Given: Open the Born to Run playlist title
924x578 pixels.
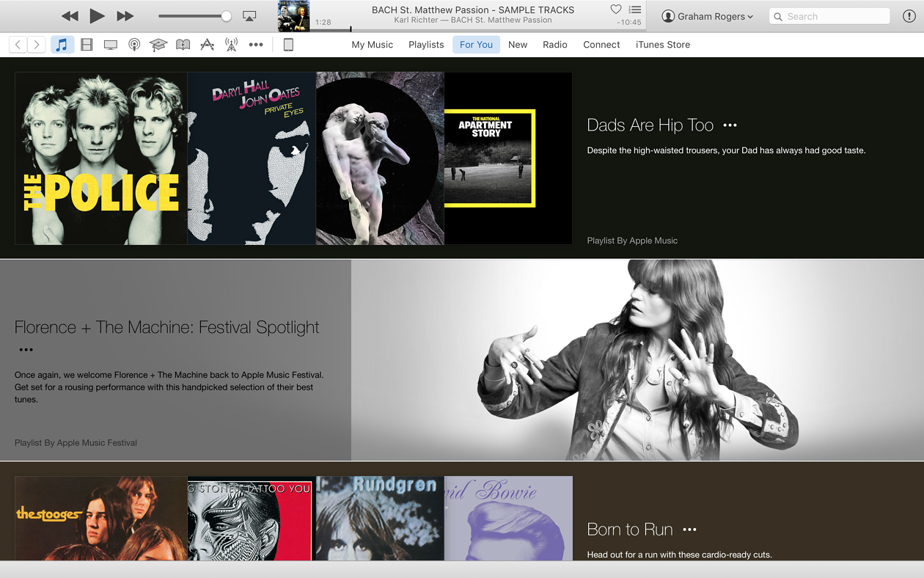Looking at the screenshot, I should point(631,530).
